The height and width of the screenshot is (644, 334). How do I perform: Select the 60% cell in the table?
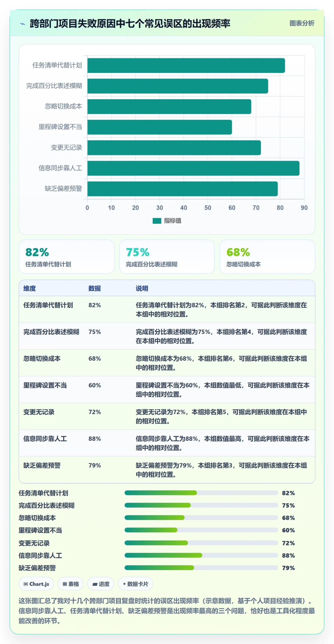(x=95, y=385)
